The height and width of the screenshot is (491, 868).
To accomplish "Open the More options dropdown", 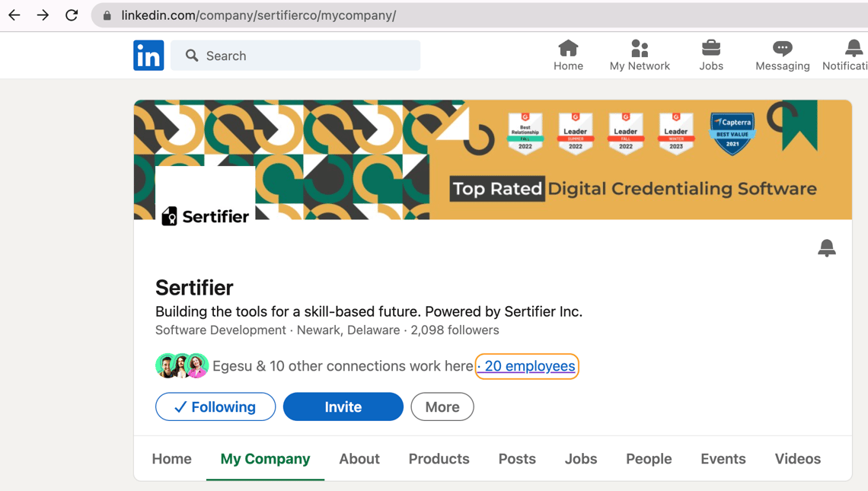I will point(442,407).
